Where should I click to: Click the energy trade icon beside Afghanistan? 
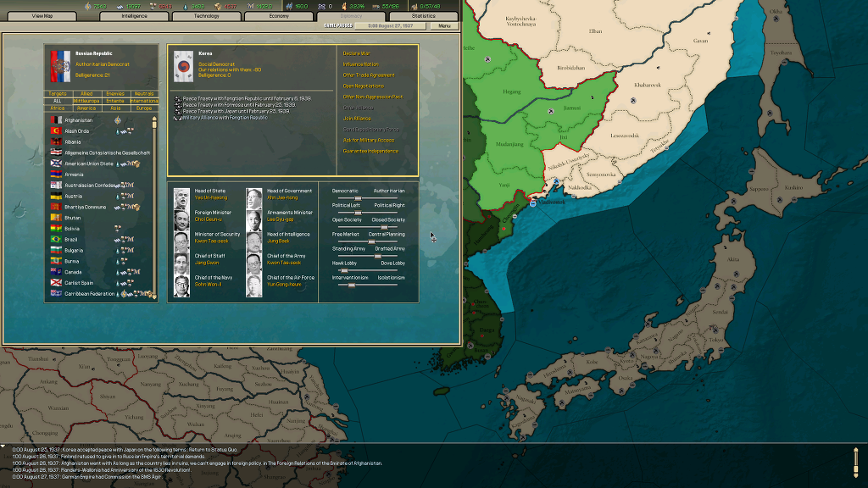(x=117, y=120)
